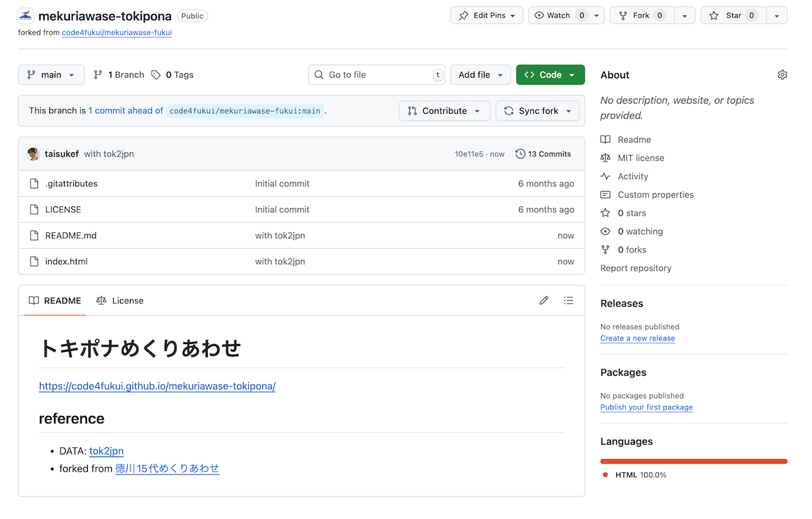Expand the Fork options dropdown arrow

[x=685, y=15]
